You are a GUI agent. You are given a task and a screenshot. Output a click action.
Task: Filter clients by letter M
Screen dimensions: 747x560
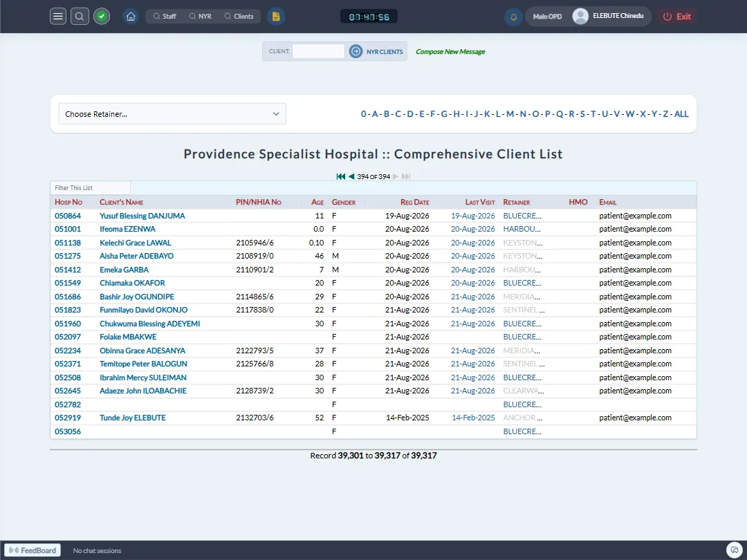(x=510, y=114)
